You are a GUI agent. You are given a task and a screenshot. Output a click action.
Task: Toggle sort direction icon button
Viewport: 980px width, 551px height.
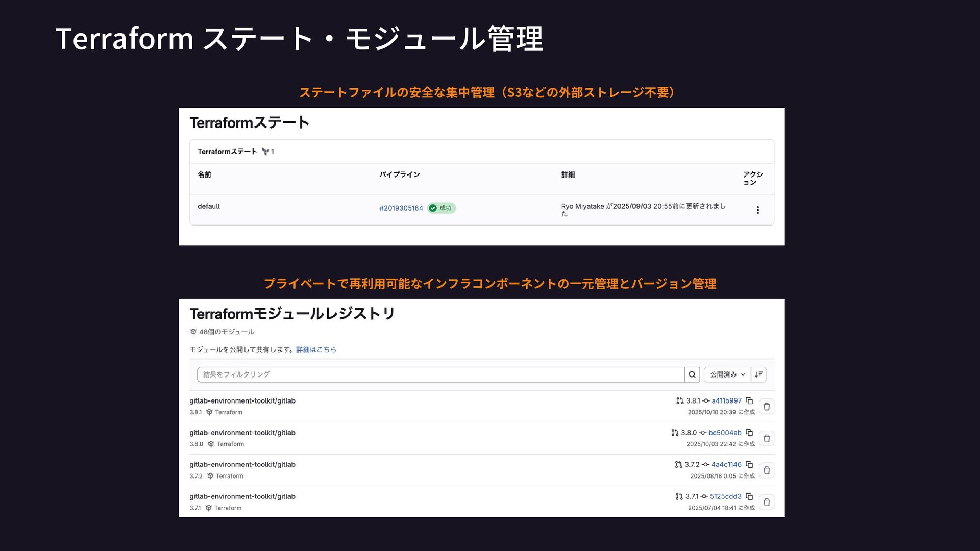tap(758, 374)
